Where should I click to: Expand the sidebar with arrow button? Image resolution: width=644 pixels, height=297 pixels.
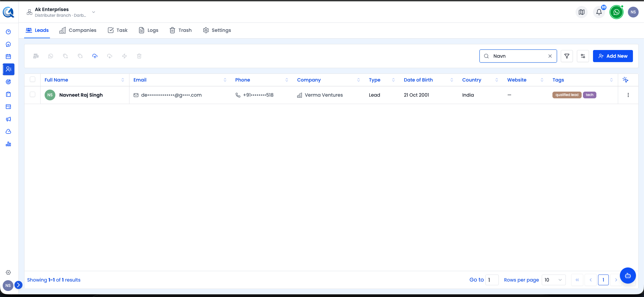point(18,285)
